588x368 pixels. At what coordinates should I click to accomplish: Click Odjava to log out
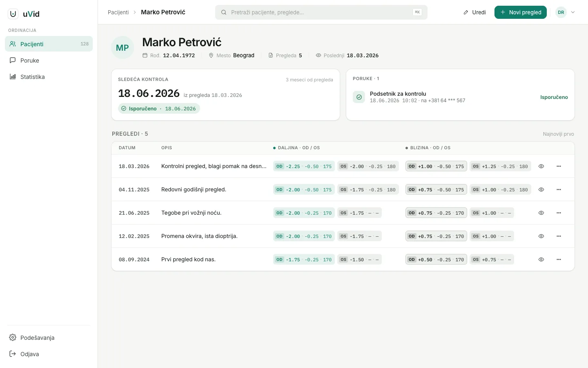point(49,354)
